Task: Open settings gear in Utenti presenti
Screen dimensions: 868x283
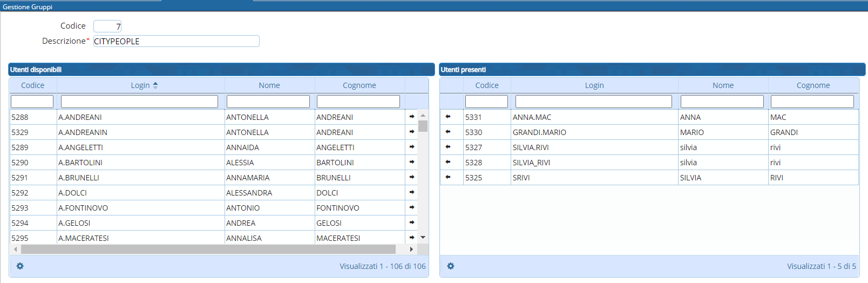Action: point(451,266)
